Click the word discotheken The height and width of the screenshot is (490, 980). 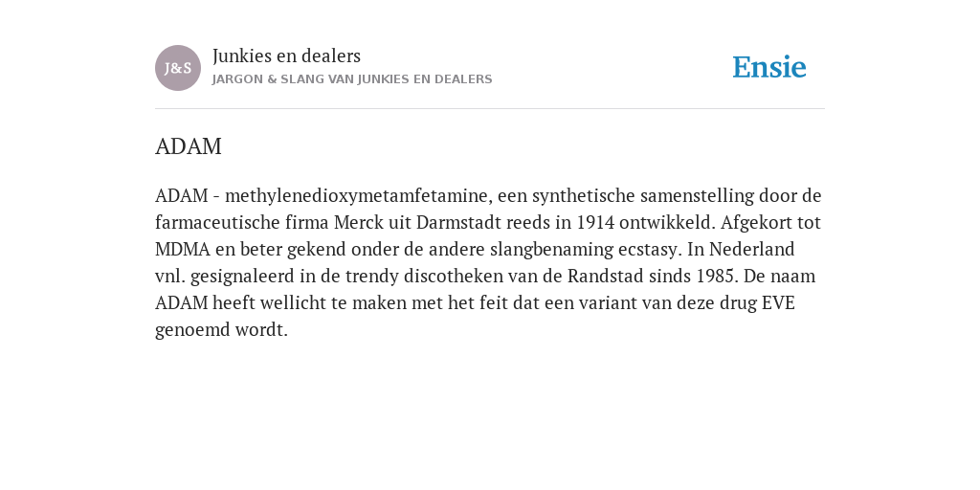[453, 277]
